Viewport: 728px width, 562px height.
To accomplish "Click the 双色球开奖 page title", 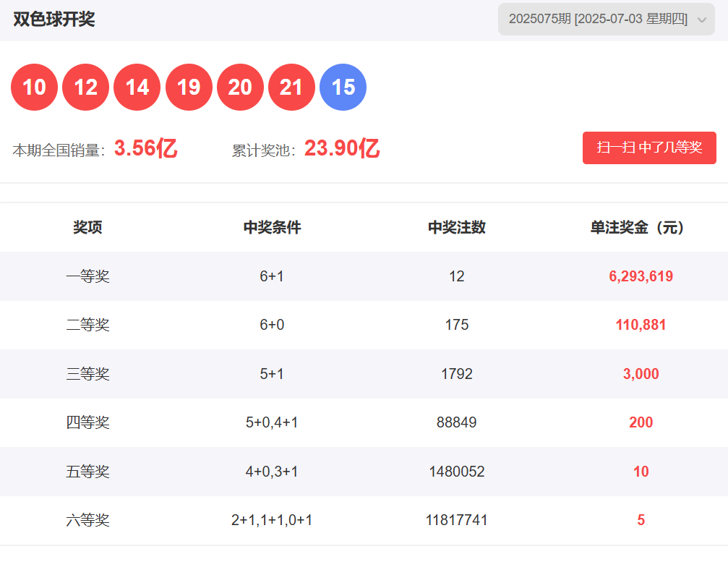I will (x=53, y=19).
